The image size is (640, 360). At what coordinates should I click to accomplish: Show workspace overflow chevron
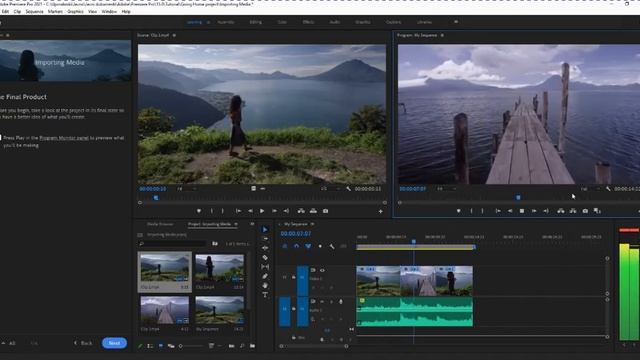456,22
